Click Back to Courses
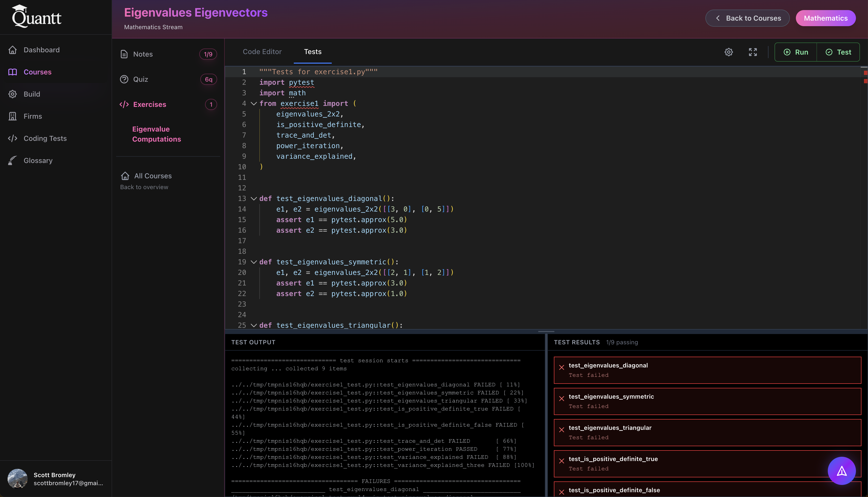The height and width of the screenshot is (497, 868). (x=747, y=18)
